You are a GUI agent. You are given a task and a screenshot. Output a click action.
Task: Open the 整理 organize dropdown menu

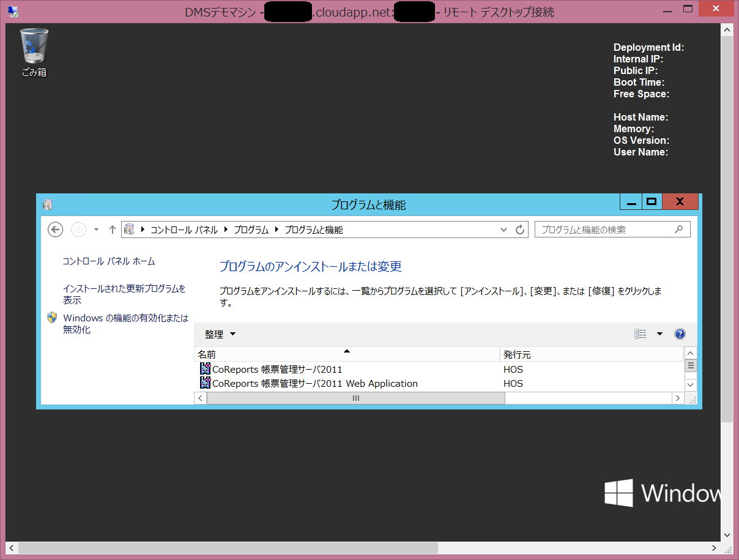(x=220, y=334)
